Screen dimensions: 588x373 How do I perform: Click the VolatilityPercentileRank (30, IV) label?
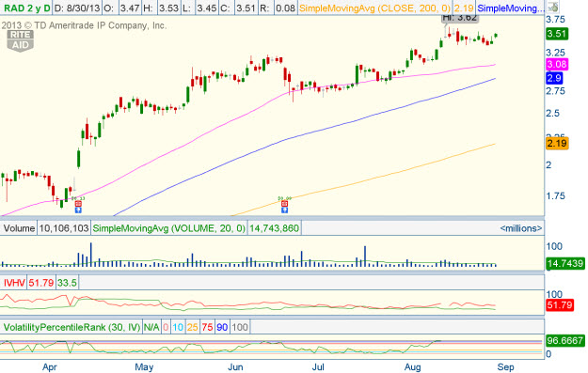72,327
